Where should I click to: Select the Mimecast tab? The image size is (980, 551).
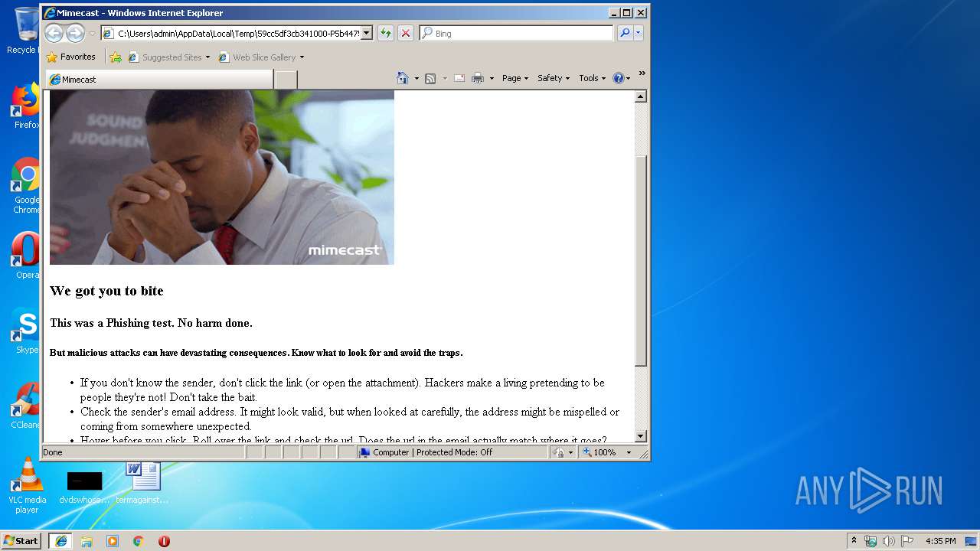pos(159,80)
